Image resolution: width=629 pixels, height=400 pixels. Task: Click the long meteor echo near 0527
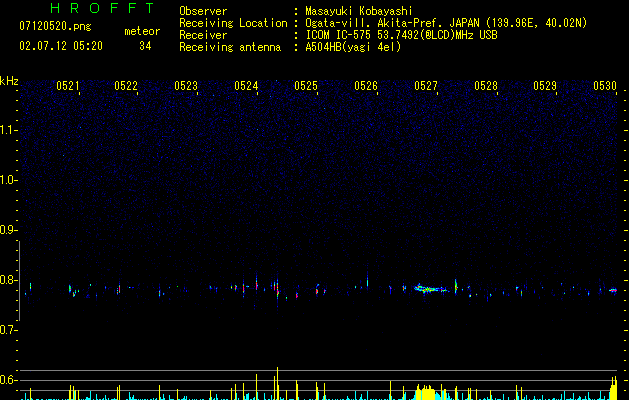click(431, 288)
